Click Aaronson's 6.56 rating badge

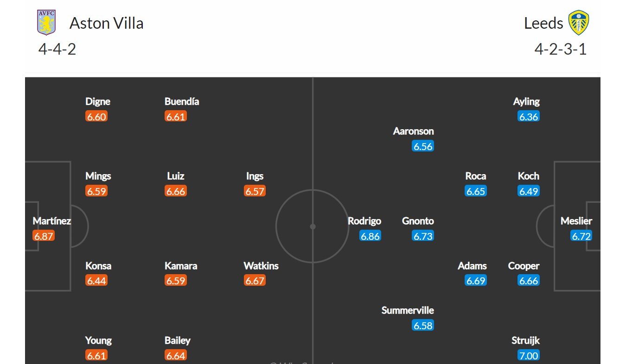point(423,146)
